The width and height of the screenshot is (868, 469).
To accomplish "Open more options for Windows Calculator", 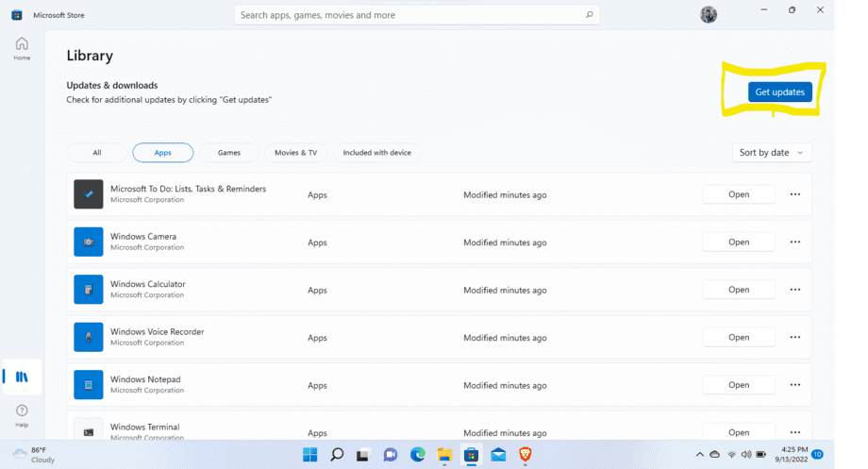I will [795, 290].
